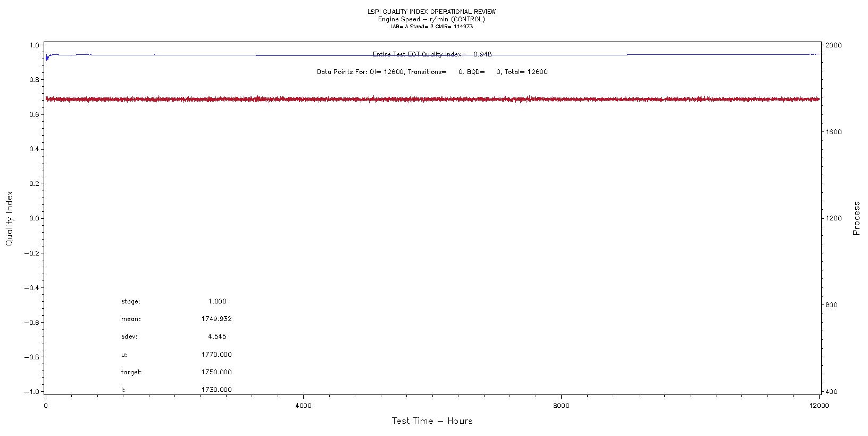The height and width of the screenshot is (436, 868).
Task: Click the 'sdev:' label
Action: click(x=129, y=336)
